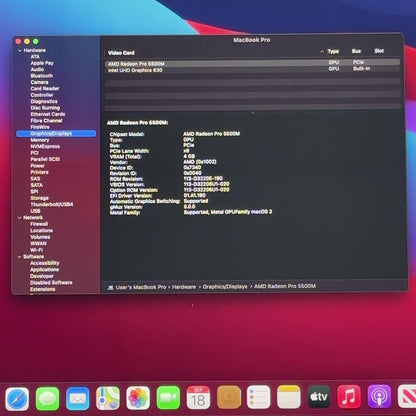Select Intel UHD Graphics 630 row
The image size is (416, 416).
pos(252,70)
